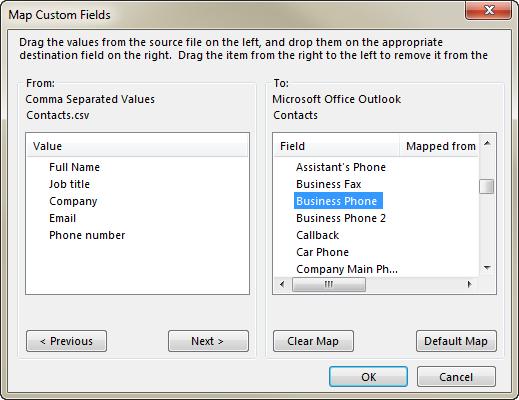
Task: Click the vertical scrollbar down arrow
Action: tap(487, 268)
